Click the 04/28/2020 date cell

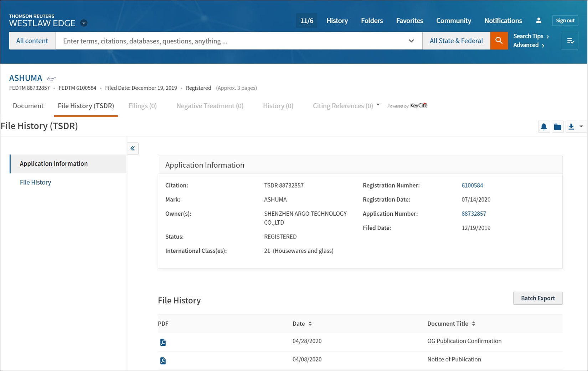click(307, 341)
